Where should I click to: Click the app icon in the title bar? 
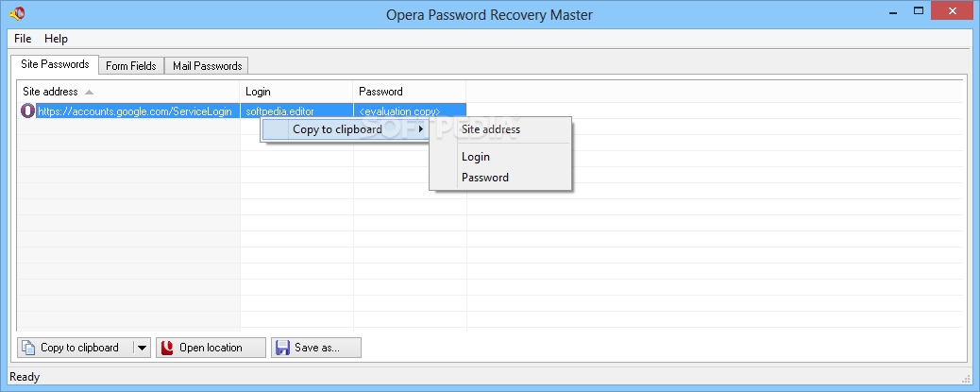click(16, 13)
